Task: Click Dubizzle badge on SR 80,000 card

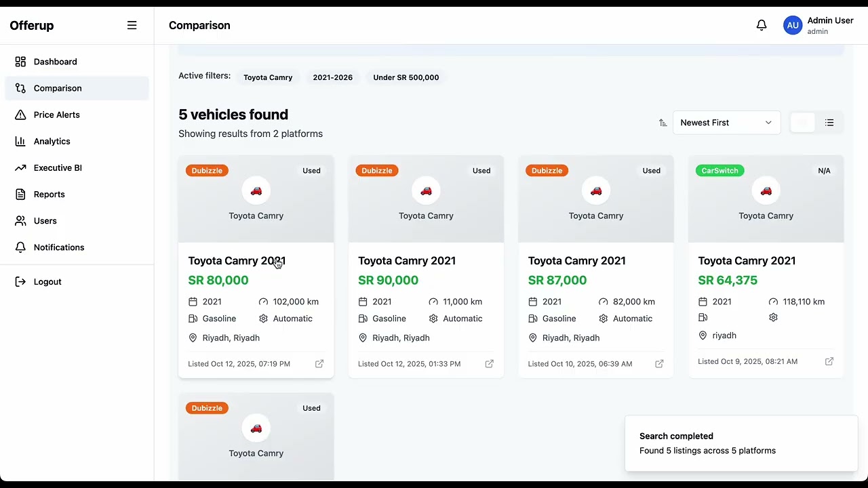Action: (207, 171)
